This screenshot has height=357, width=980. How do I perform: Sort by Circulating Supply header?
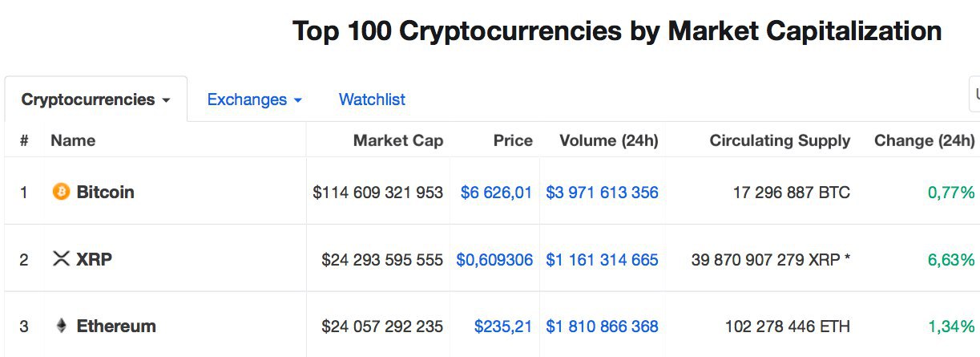[x=780, y=140]
